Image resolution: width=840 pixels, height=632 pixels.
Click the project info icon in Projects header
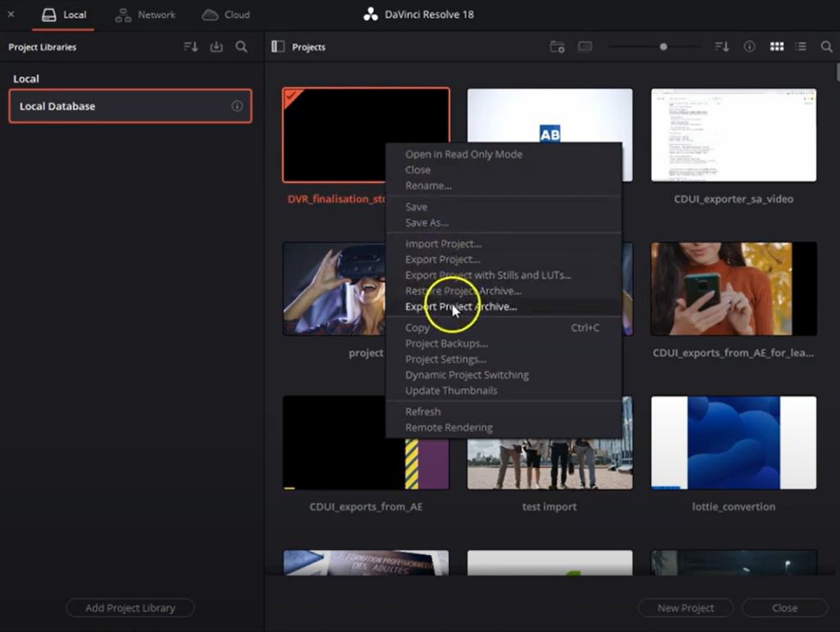(x=749, y=48)
